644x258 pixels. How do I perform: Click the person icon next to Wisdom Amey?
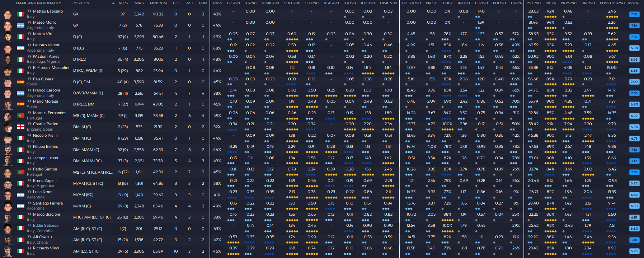coord(29,57)
